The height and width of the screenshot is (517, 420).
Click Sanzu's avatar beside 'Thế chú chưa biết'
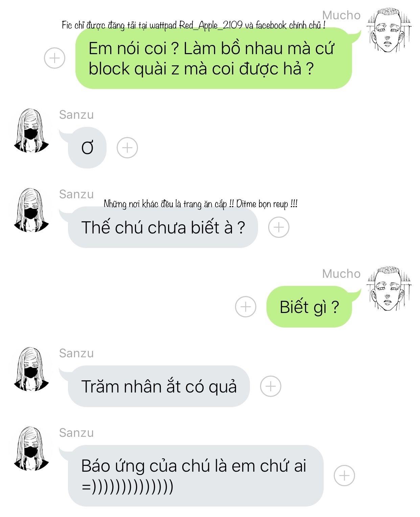31,210
